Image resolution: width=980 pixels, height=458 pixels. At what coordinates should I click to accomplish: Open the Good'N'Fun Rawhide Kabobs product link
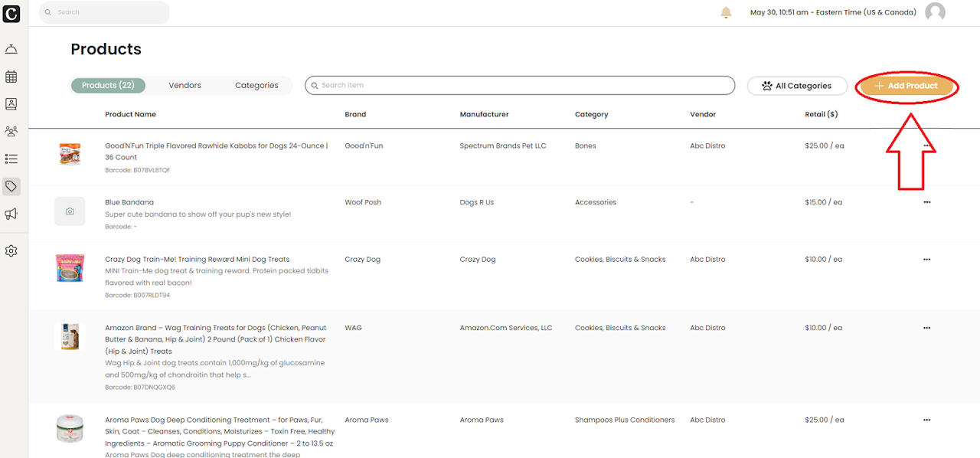(216, 146)
